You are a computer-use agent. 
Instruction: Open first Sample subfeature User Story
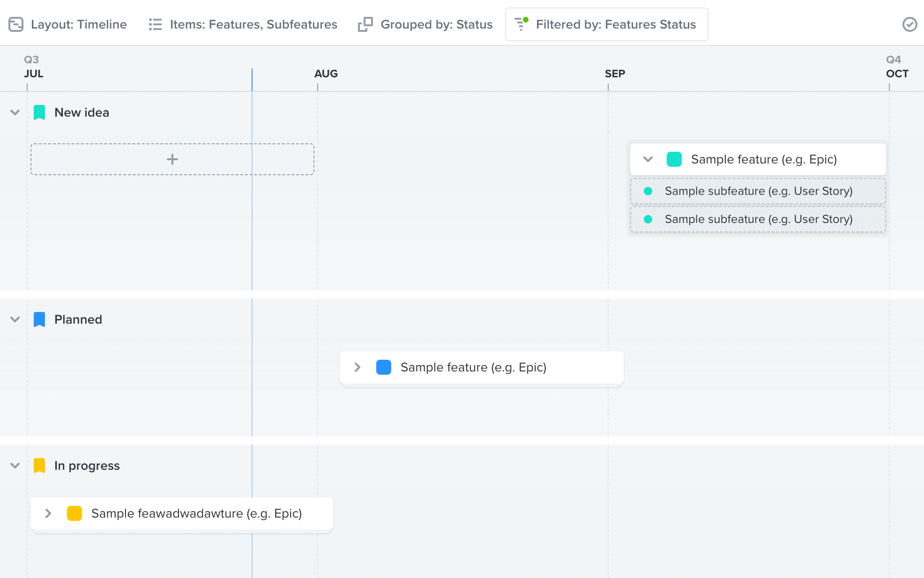[758, 191]
